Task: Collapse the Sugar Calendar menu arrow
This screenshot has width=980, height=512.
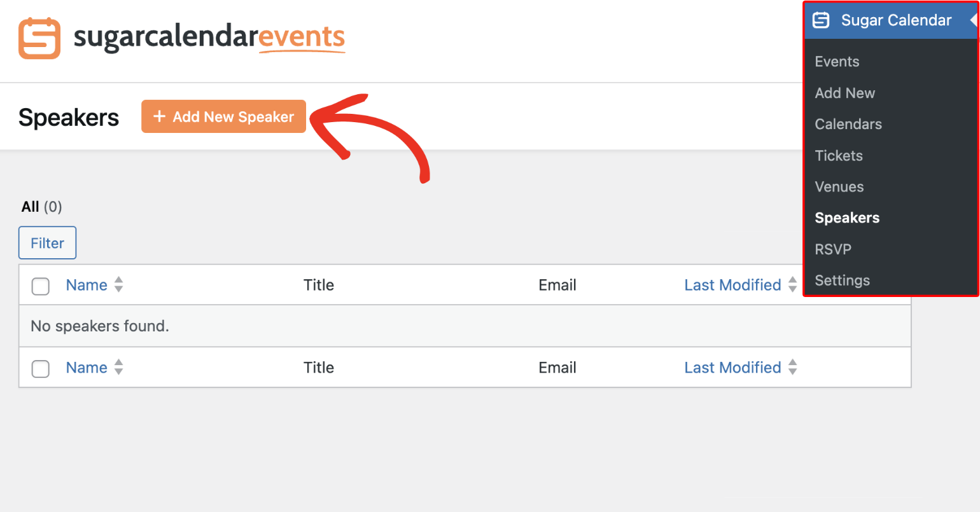Action: pos(973,20)
